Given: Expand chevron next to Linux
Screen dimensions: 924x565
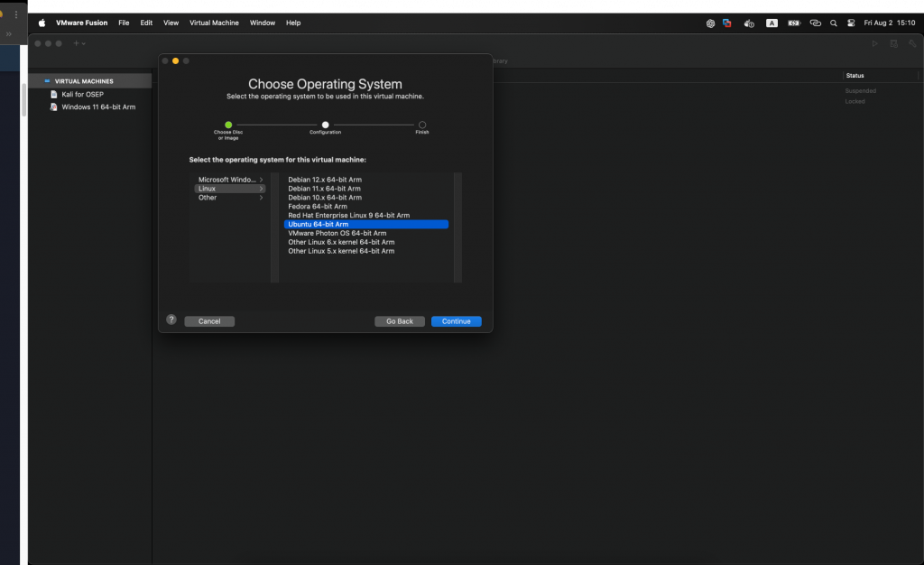Looking at the screenshot, I should pyautogui.click(x=261, y=189).
